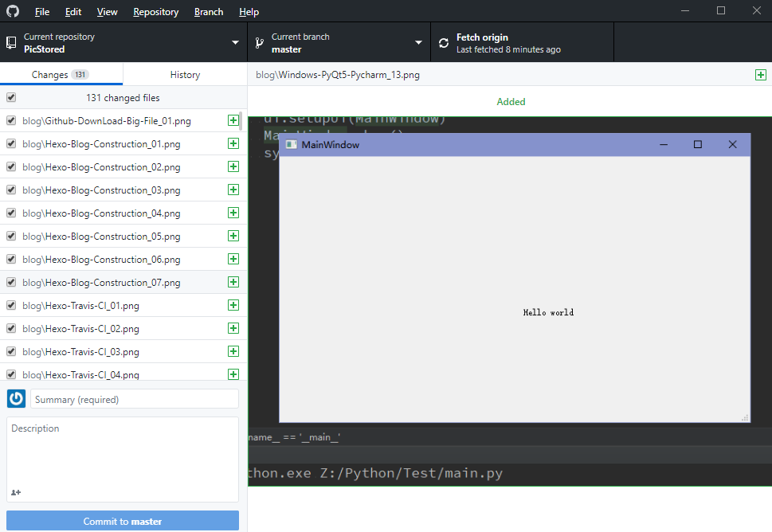Click the Windows-PyQt5-Pycharm_13.png image preview
Screen dimensions: 772x532
point(510,302)
